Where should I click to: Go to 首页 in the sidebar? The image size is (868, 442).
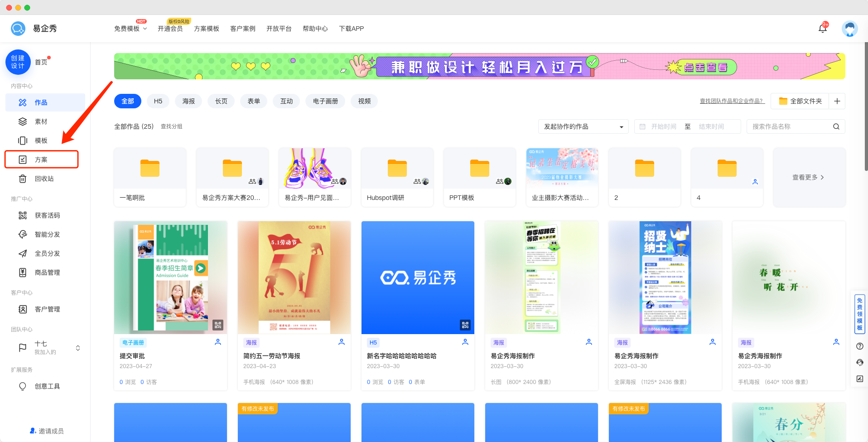pos(41,62)
